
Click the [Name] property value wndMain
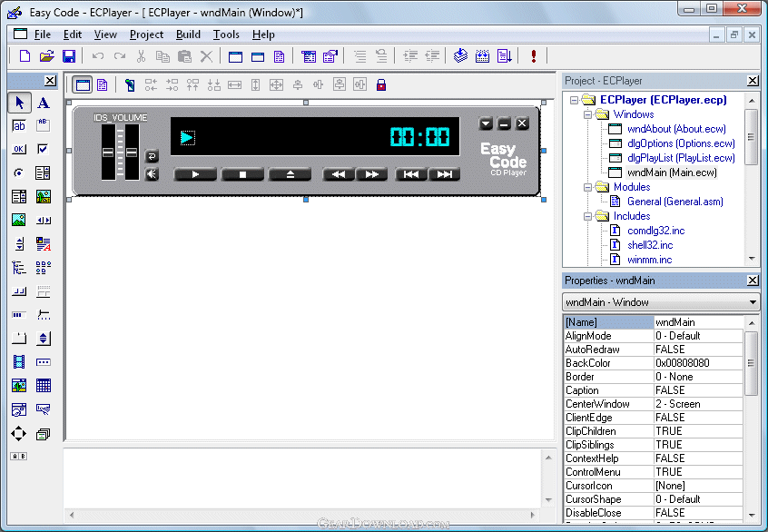click(x=698, y=322)
